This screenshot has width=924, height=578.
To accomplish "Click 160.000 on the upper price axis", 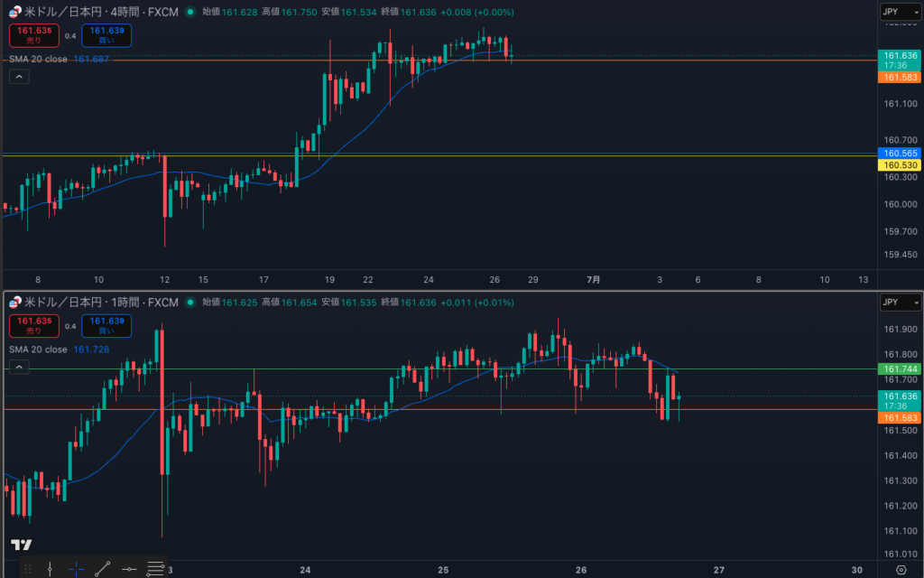I will click(x=901, y=205).
